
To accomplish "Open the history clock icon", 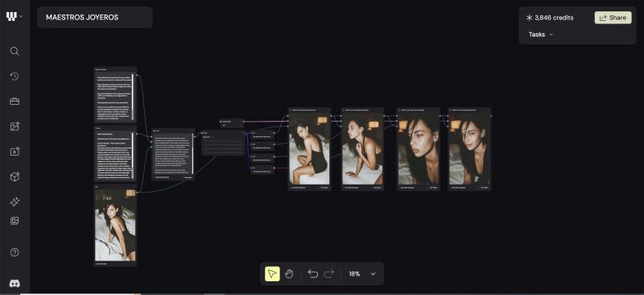I will (14, 77).
